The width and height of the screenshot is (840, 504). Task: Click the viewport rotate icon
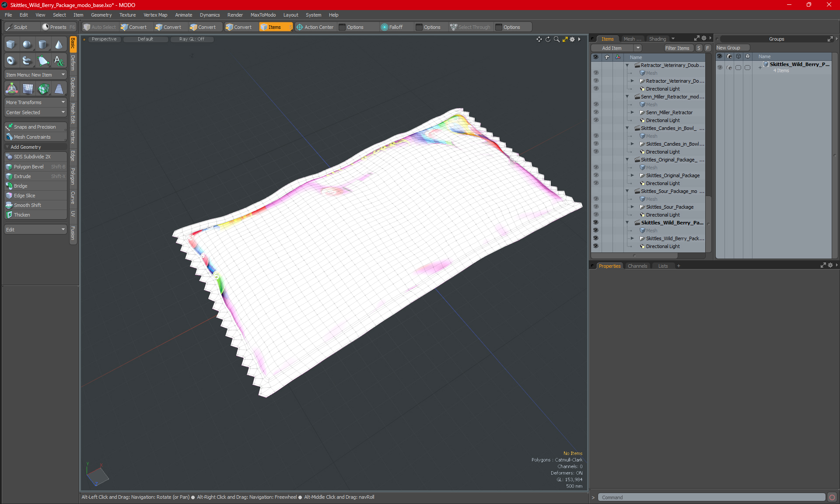pos(548,39)
